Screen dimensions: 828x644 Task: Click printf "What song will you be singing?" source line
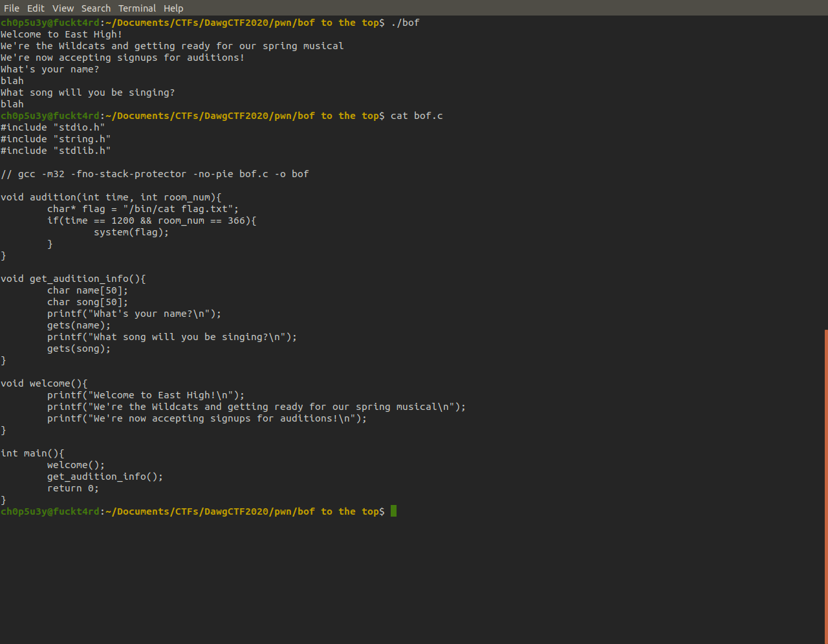(172, 337)
